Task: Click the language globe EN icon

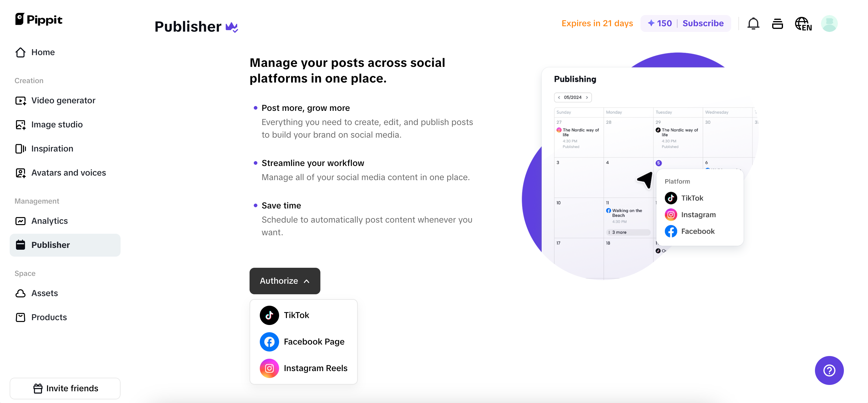Action: [x=803, y=23]
